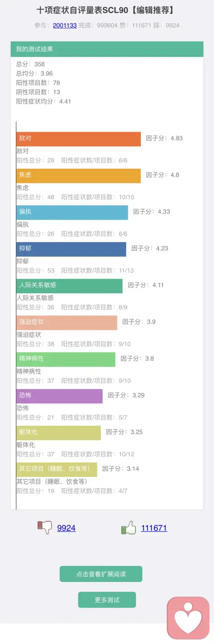Click the 我的测试结果 header

pyautogui.click(x=107, y=49)
